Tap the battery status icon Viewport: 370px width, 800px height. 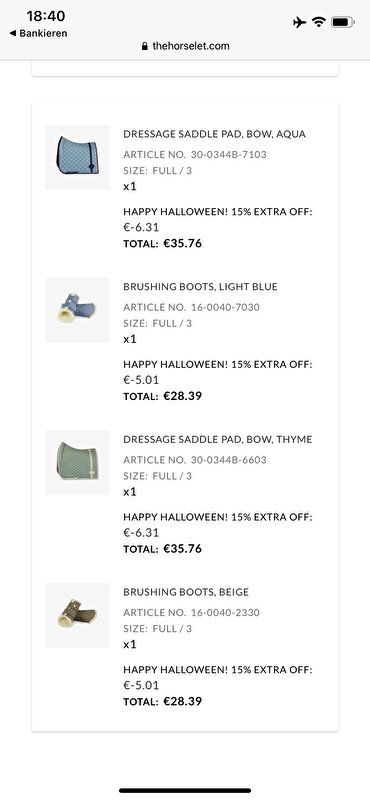point(342,22)
